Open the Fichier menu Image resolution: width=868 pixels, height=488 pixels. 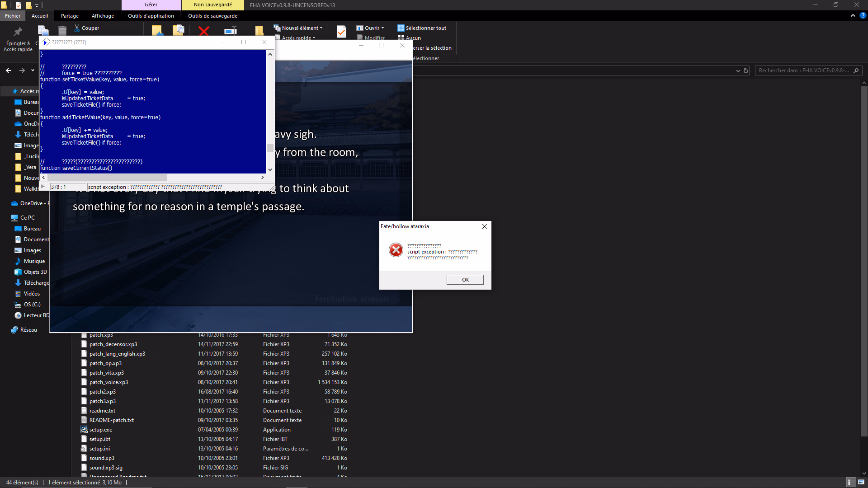[x=13, y=16]
